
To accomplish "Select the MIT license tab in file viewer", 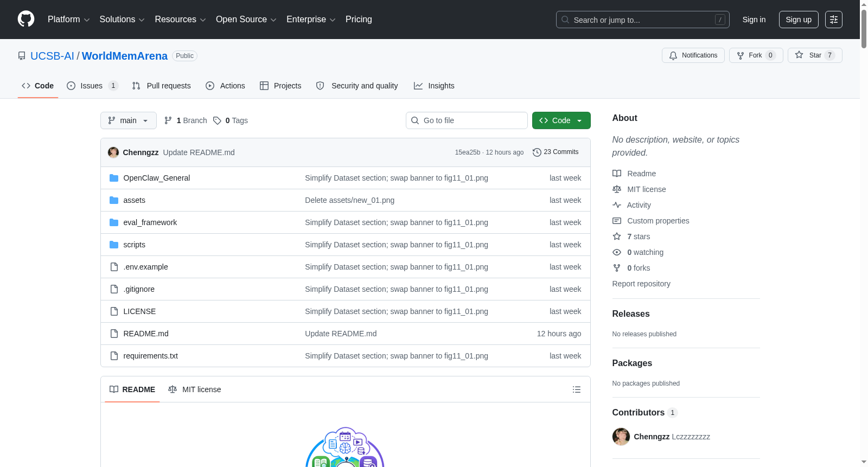I will tap(195, 389).
